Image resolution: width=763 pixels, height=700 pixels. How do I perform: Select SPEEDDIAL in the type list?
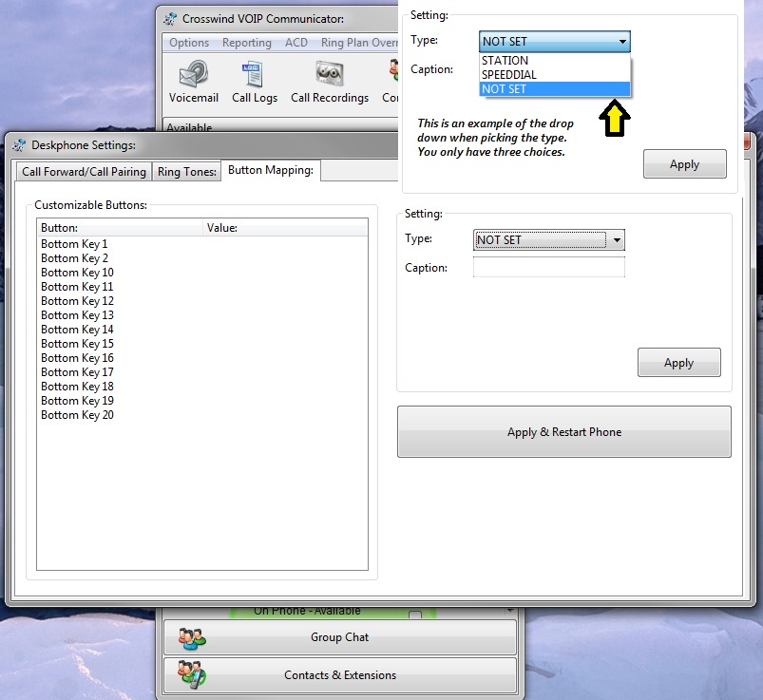[x=509, y=75]
